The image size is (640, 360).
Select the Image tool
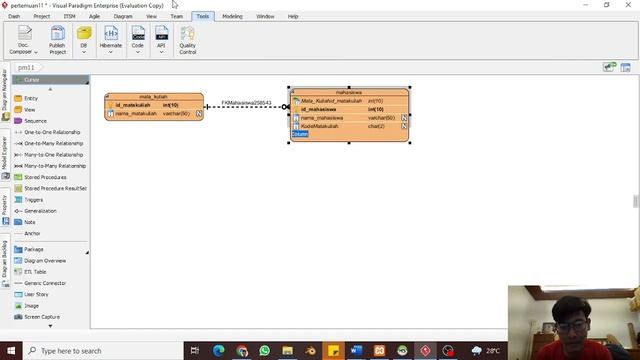coord(31,306)
